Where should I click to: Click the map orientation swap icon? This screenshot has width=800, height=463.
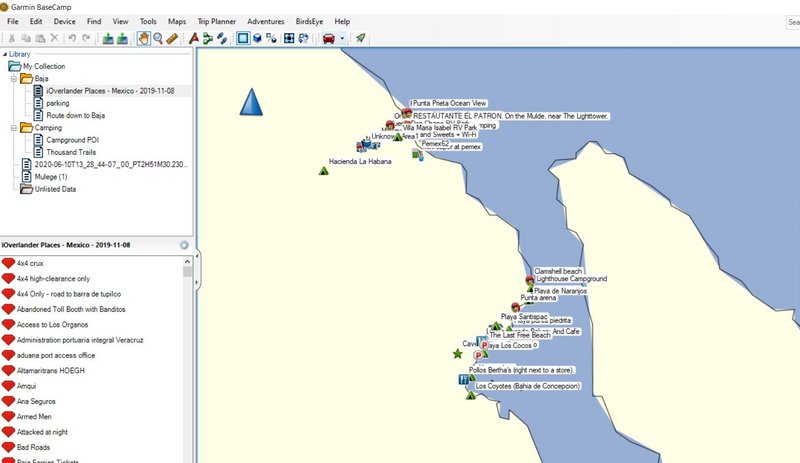tap(304, 38)
